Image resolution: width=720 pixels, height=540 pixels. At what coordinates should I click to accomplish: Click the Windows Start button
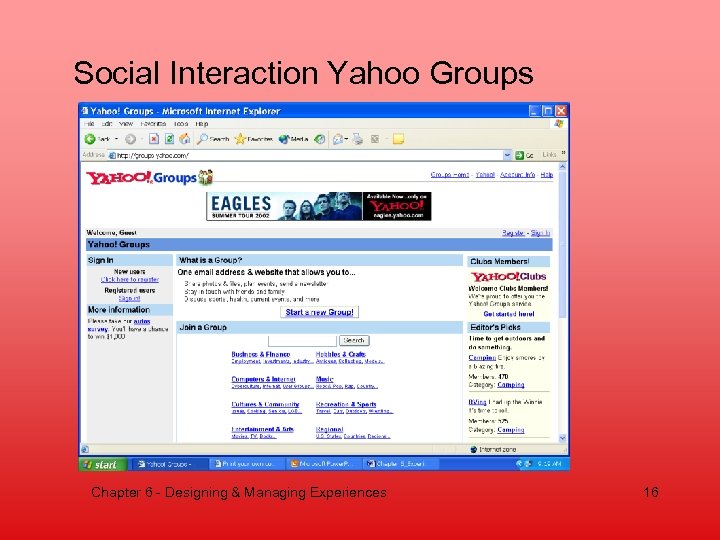[x=103, y=464]
